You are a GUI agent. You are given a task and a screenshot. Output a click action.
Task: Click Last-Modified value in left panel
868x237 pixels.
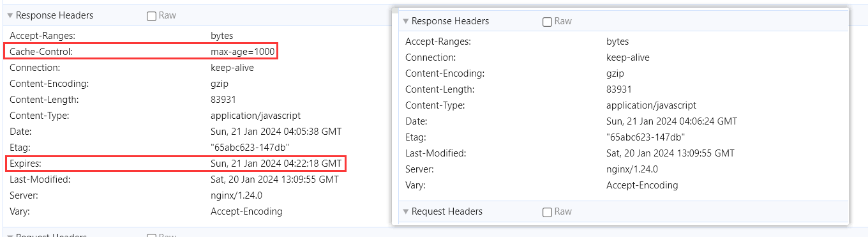274,180
